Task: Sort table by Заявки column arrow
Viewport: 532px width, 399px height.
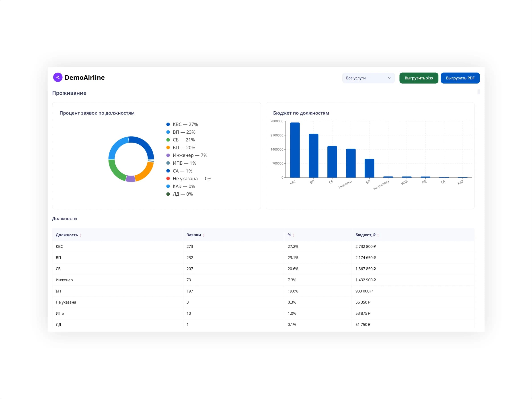Action: pos(203,235)
